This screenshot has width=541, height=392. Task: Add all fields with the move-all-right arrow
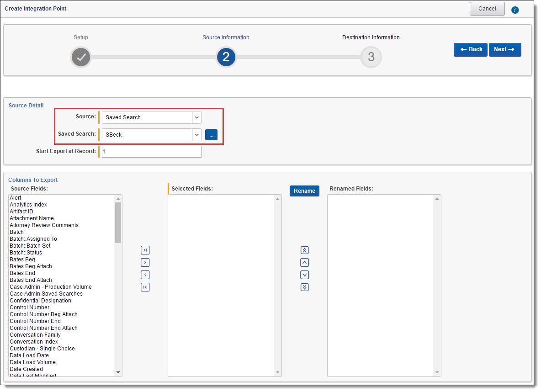(x=145, y=250)
